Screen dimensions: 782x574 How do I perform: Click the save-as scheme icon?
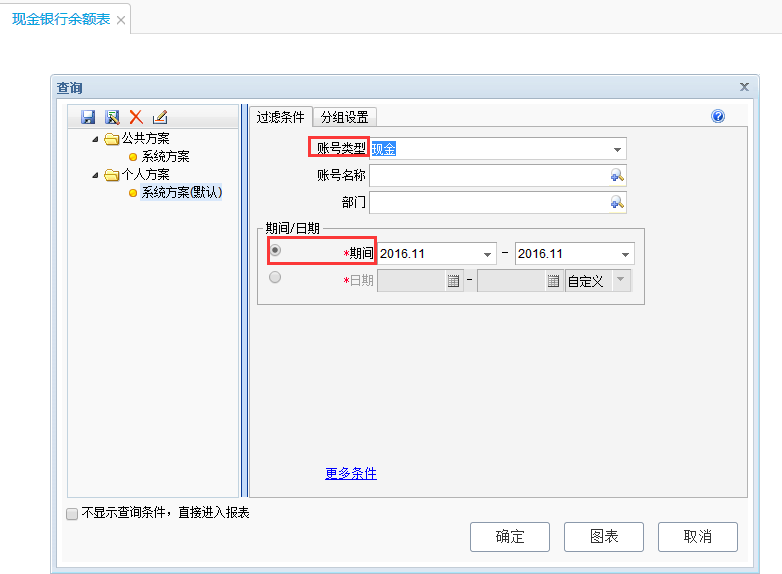(112, 117)
